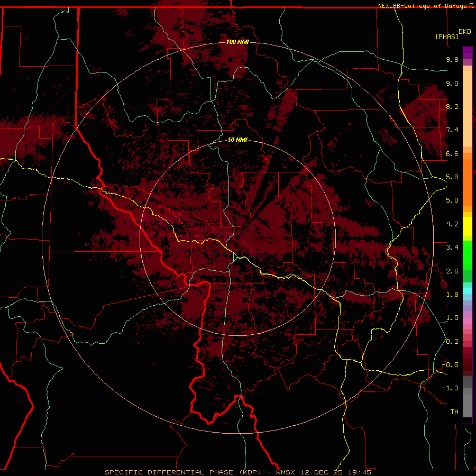Click the 2.6 value on the scale
Image resolution: width=476 pixels, height=476 pixels.
[452, 271]
